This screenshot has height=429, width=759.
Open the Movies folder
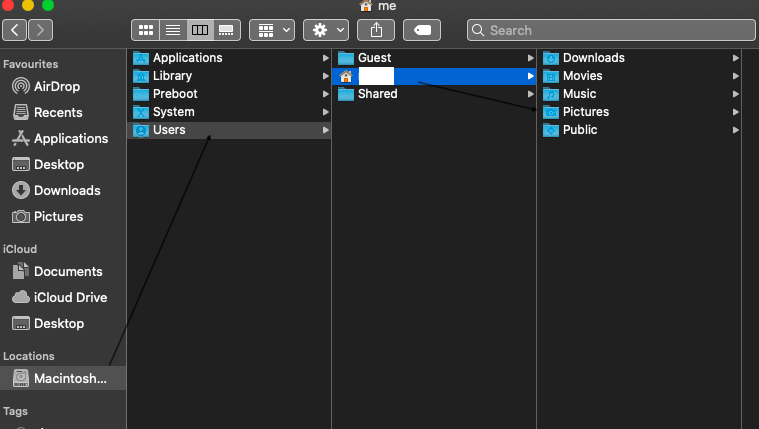(x=639, y=76)
